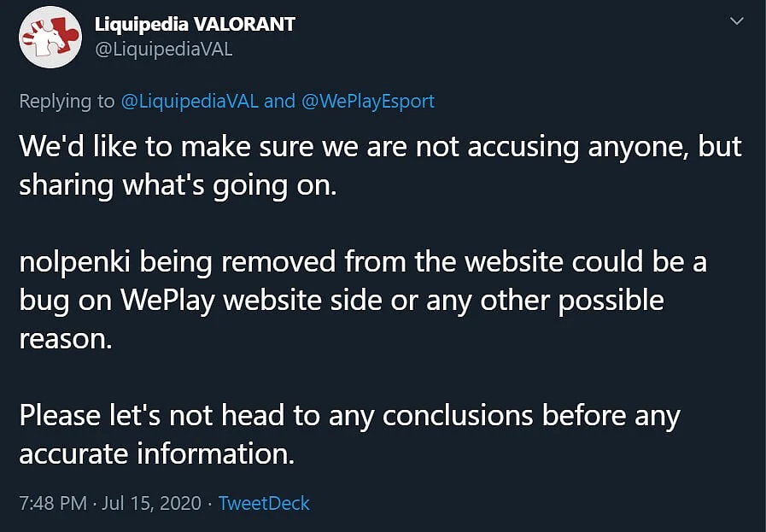Click the 7:48 PM time stamp
766x532 pixels.
(53, 503)
